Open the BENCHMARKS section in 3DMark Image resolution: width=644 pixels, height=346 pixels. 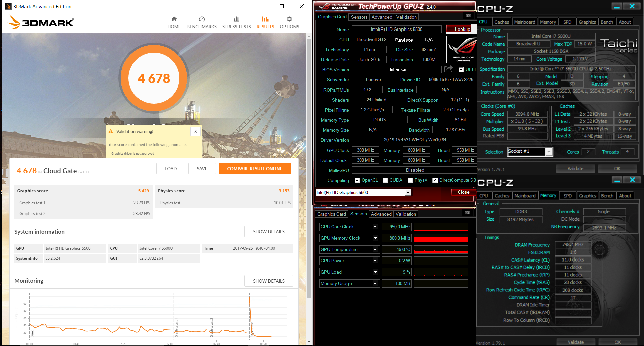coord(202,23)
